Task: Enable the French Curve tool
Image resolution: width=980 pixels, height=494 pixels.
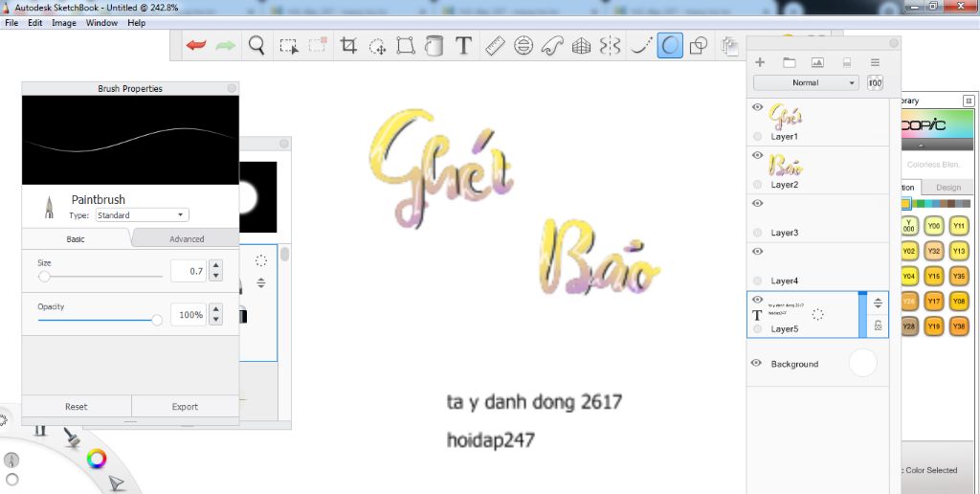Action: 552,46
